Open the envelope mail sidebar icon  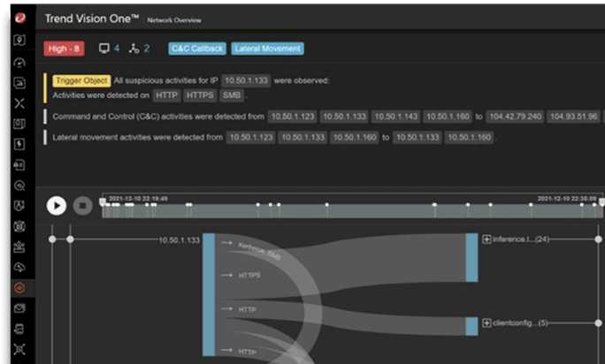pyautogui.click(x=19, y=308)
